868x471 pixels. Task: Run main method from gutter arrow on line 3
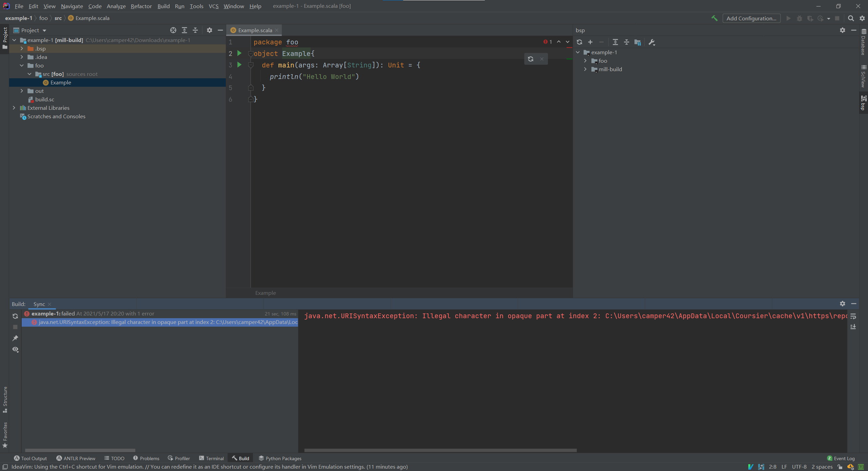click(239, 65)
